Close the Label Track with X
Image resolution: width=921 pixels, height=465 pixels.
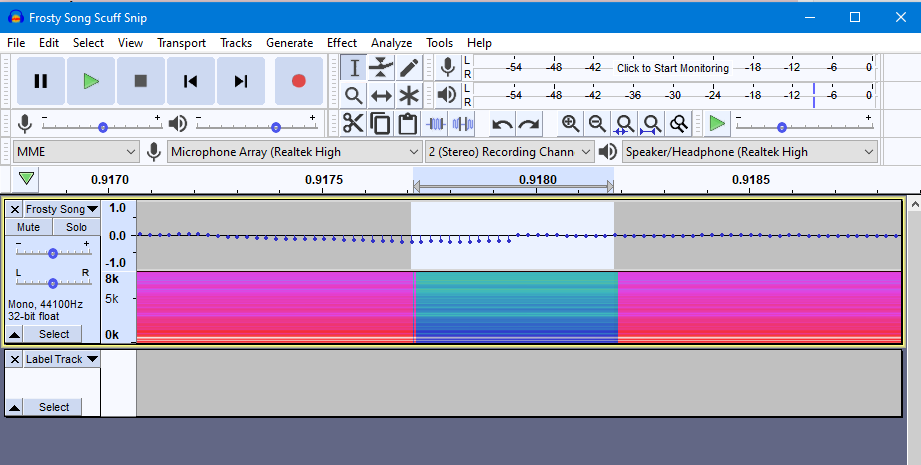point(15,359)
